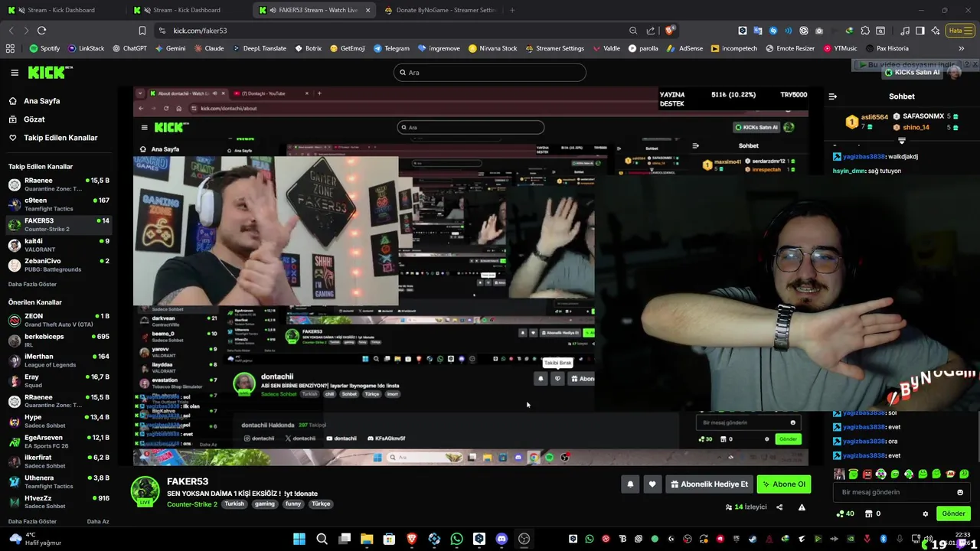Screen dimensions: 980x551
Task: Toggle stream notification bell for FAKER53
Action: click(x=630, y=484)
